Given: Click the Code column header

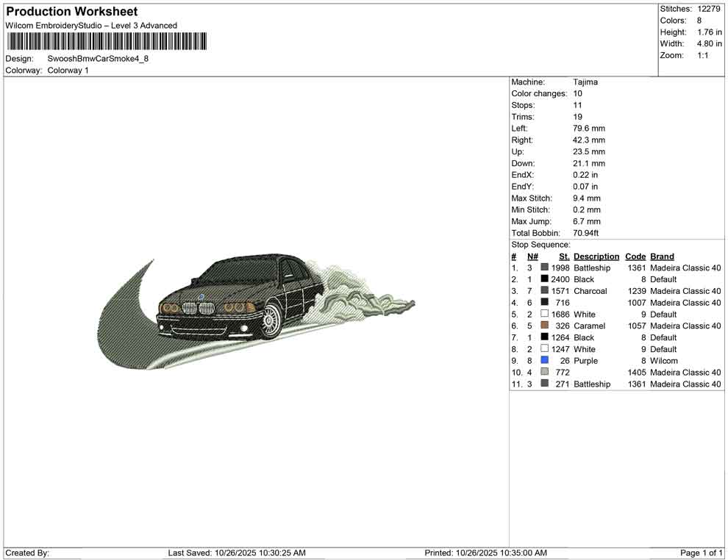Looking at the screenshot, I should pyautogui.click(x=635, y=256).
